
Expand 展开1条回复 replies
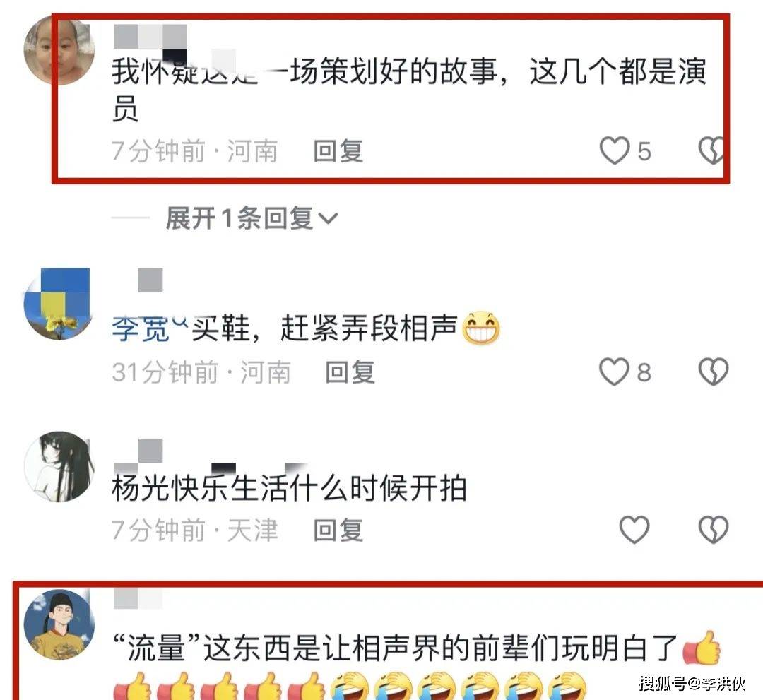click(x=252, y=218)
